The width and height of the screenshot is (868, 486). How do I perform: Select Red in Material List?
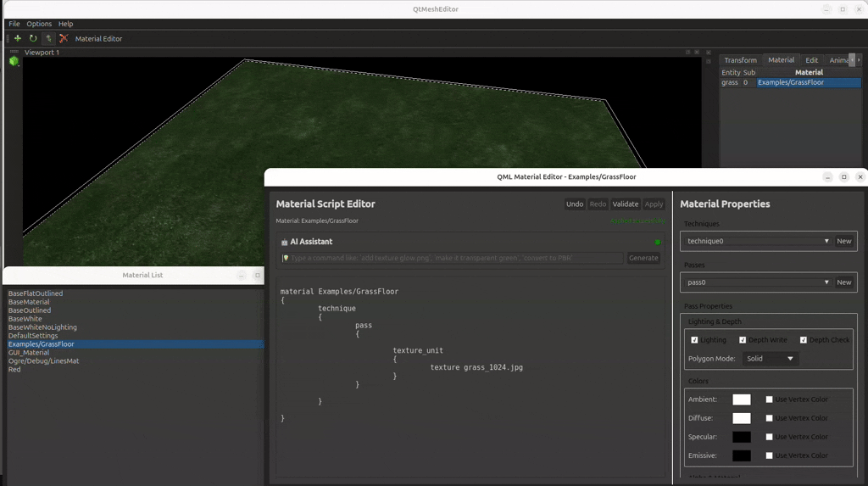[x=14, y=370]
